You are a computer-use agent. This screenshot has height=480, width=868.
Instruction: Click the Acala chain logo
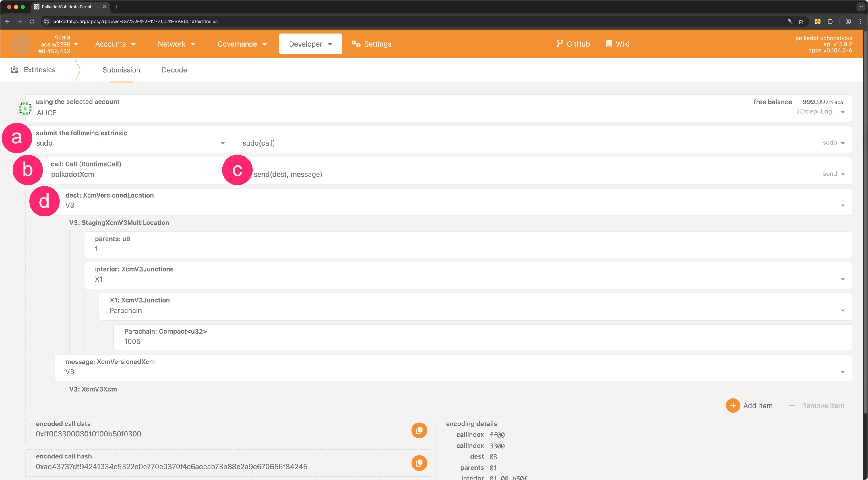click(x=21, y=44)
